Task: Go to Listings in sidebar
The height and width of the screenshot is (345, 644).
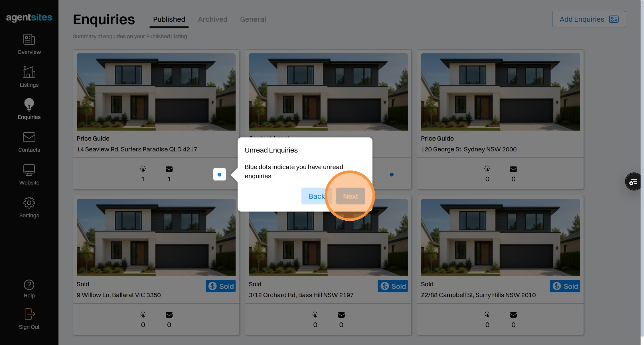Action: 29,72
